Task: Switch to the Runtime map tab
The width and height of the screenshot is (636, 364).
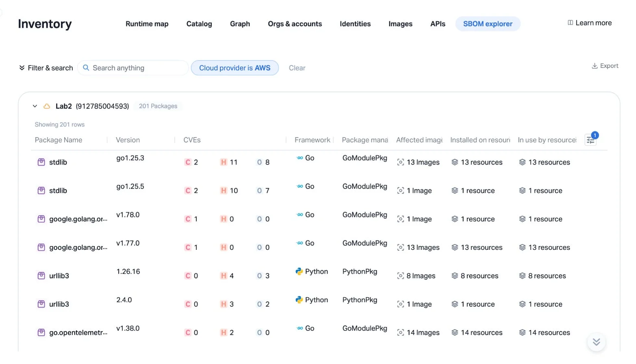Action: [x=147, y=24]
